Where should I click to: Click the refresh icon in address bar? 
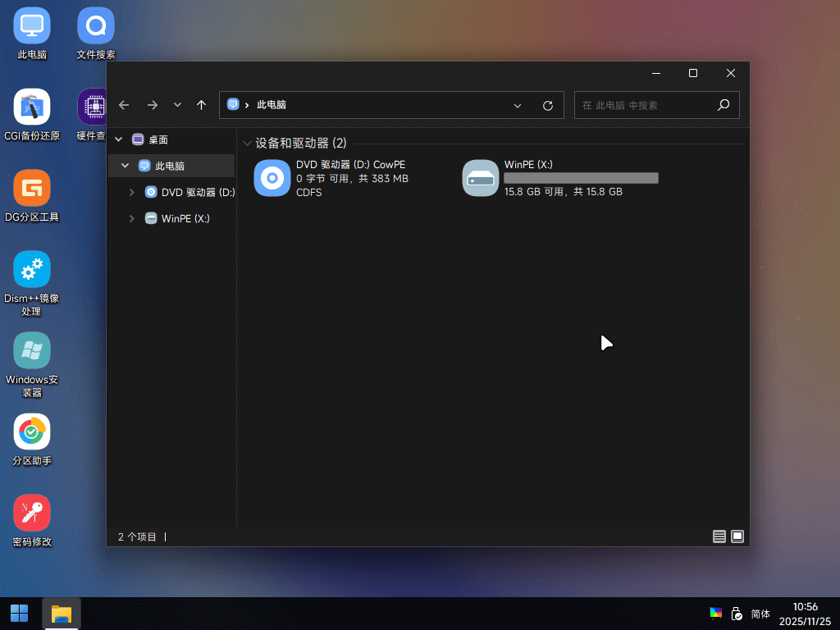tap(547, 106)
